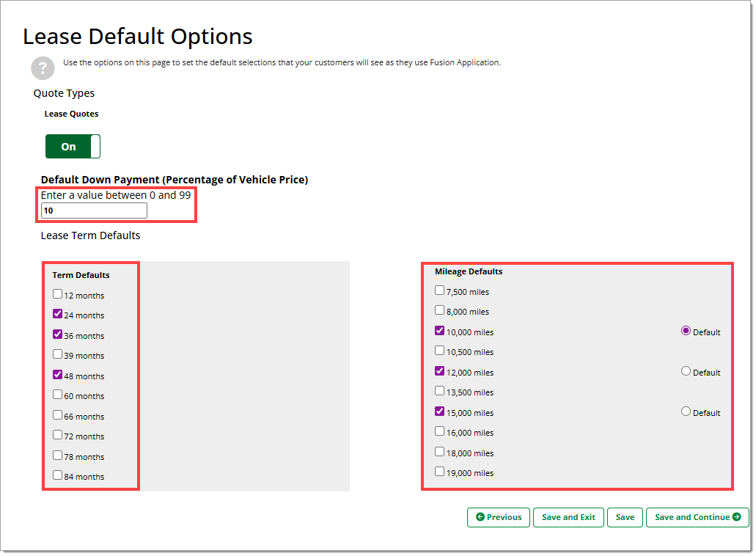Set 12,000 miles as Default radio
The image size is (756, 556).
[x=686, y=372]
